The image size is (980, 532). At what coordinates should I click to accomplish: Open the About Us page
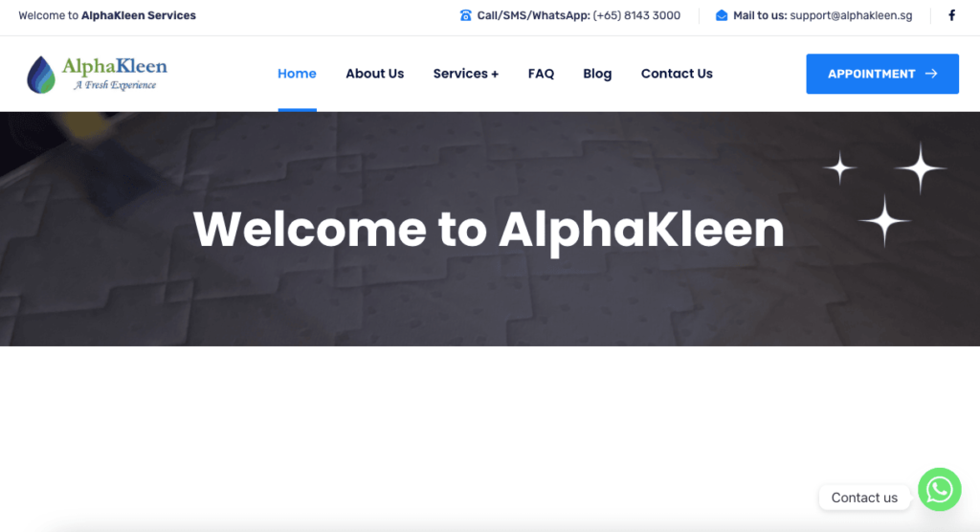pos(375,74)
